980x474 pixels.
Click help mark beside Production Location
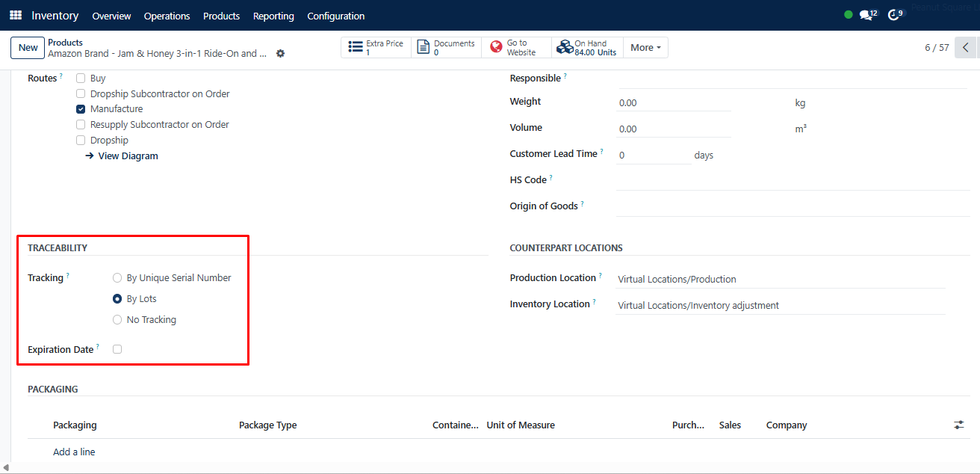click(600, 275)
